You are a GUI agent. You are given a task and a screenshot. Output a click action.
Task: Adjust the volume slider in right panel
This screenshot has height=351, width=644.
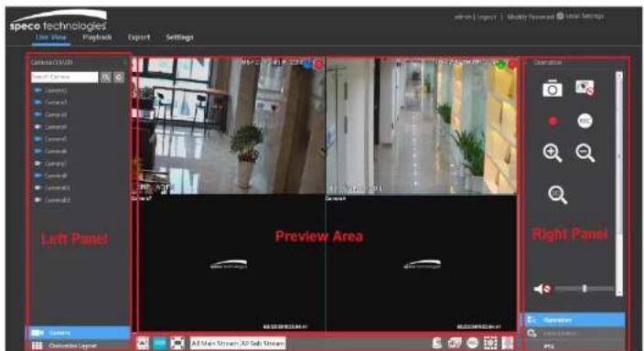[x=585, y=289]
